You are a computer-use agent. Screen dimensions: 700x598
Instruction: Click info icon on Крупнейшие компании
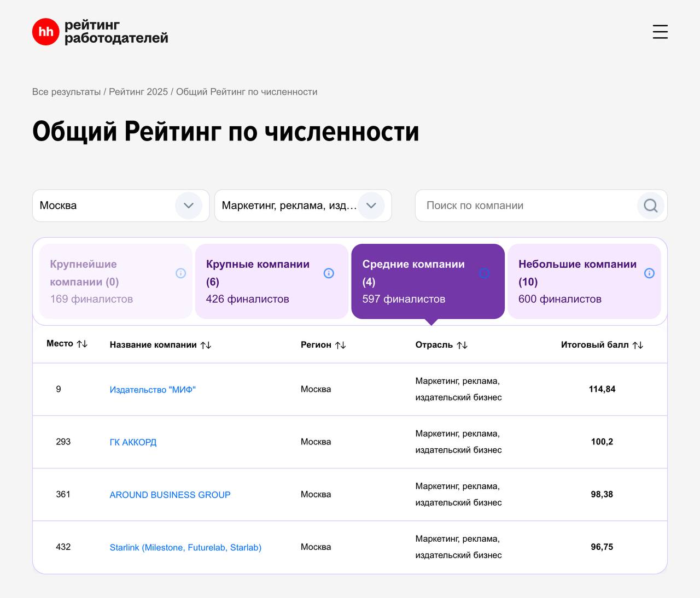[x=180, y=273]
